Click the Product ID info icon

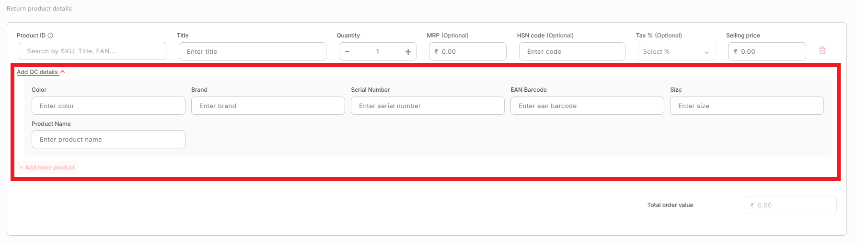coord(51,36)
